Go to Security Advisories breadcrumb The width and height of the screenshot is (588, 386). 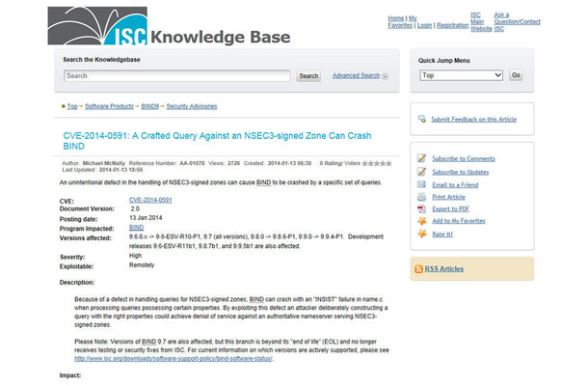click(192, 106)
